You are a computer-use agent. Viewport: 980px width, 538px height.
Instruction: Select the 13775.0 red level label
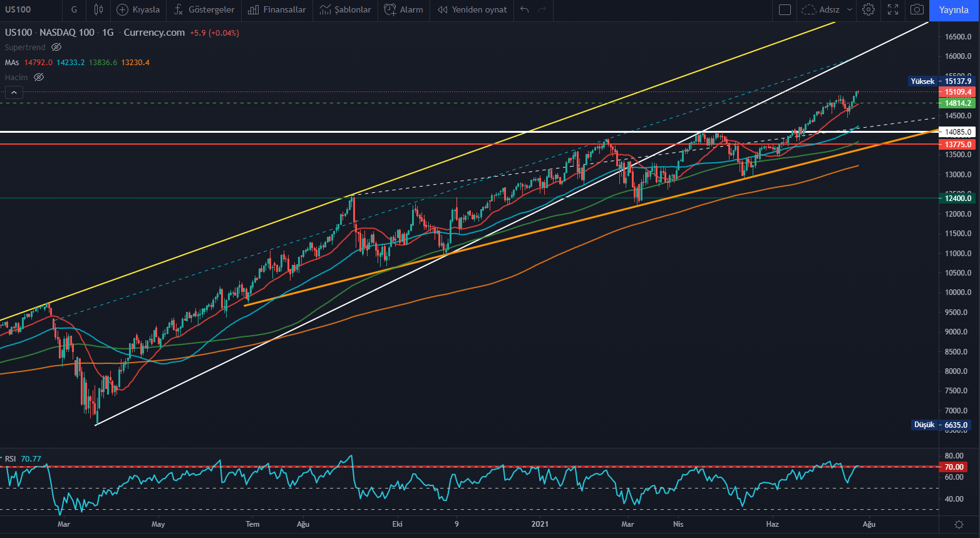point(958,145)
